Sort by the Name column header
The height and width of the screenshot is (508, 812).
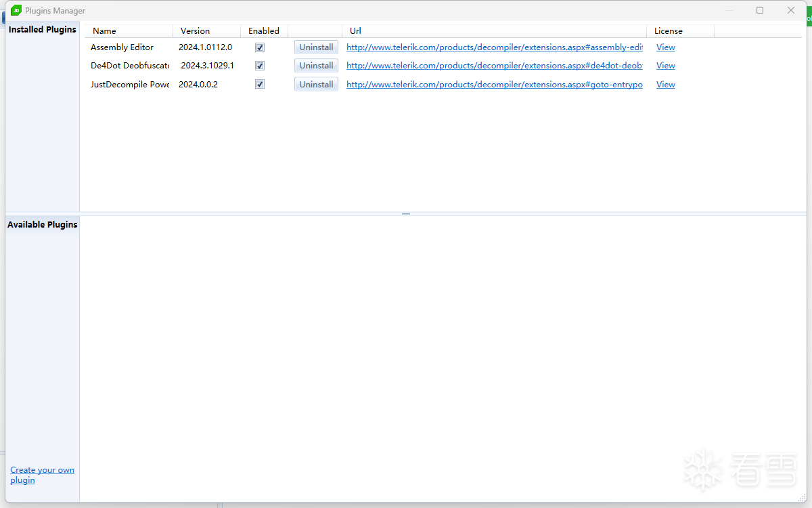coord(129,31)
